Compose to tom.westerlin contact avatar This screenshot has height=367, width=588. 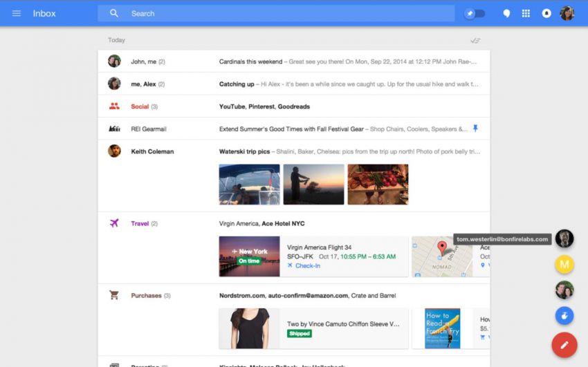pyautogui.click(x=564, y=238)
